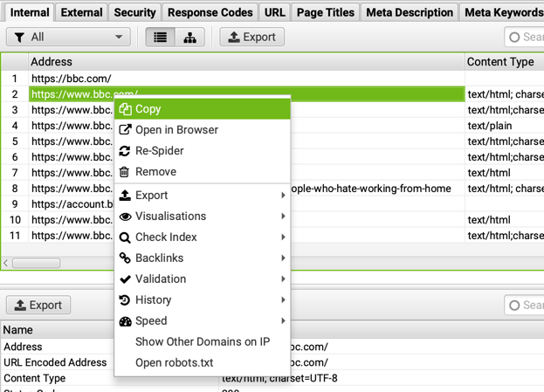The height and width of the screenshot is (392, 544).
Task: Click the Name column header
Action: pos(109,329)
